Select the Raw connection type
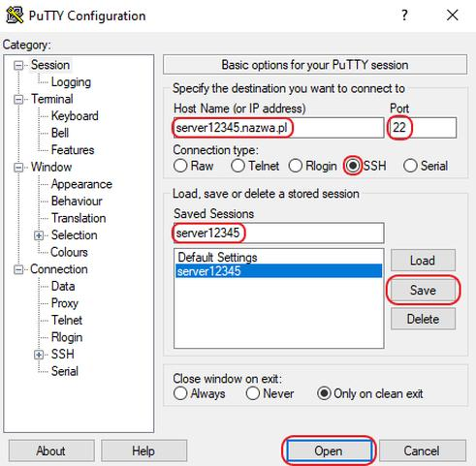This screenshot has height=466, width=476. pos(180,166)
